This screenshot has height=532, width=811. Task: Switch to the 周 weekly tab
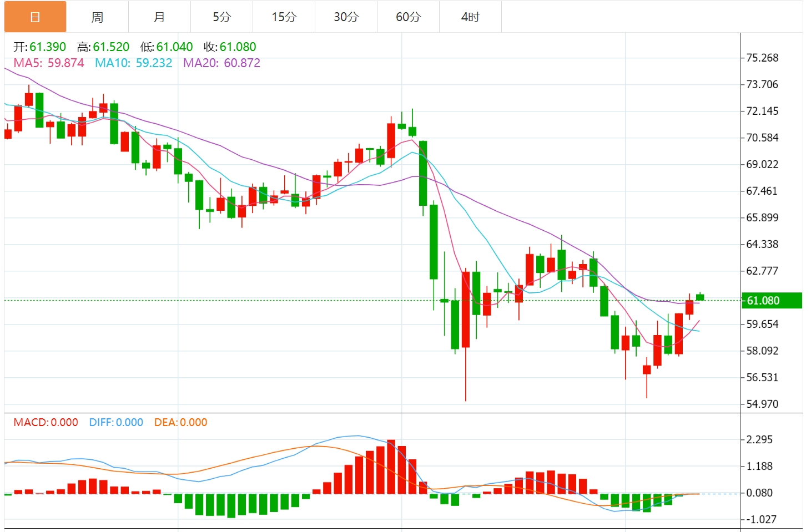(97, 17)
